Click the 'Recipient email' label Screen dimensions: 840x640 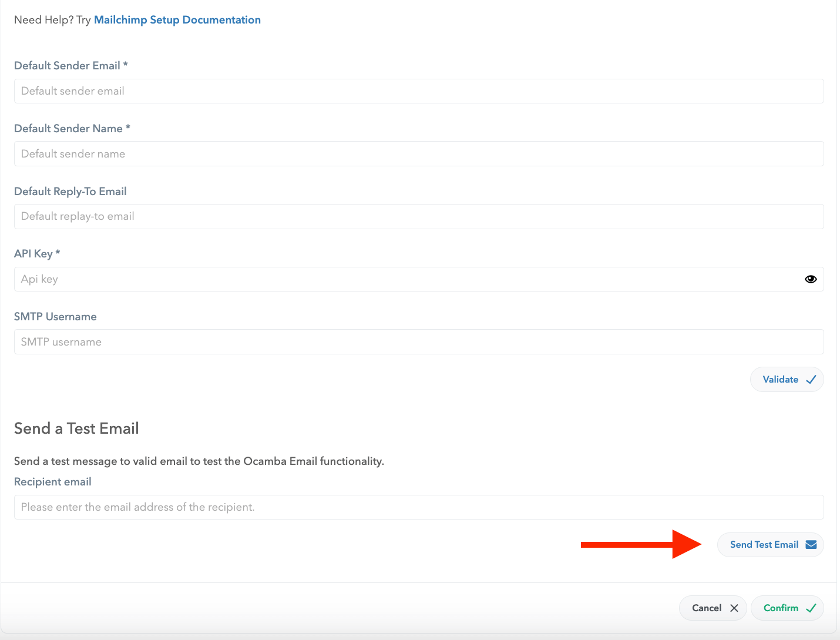coord(53,482)
